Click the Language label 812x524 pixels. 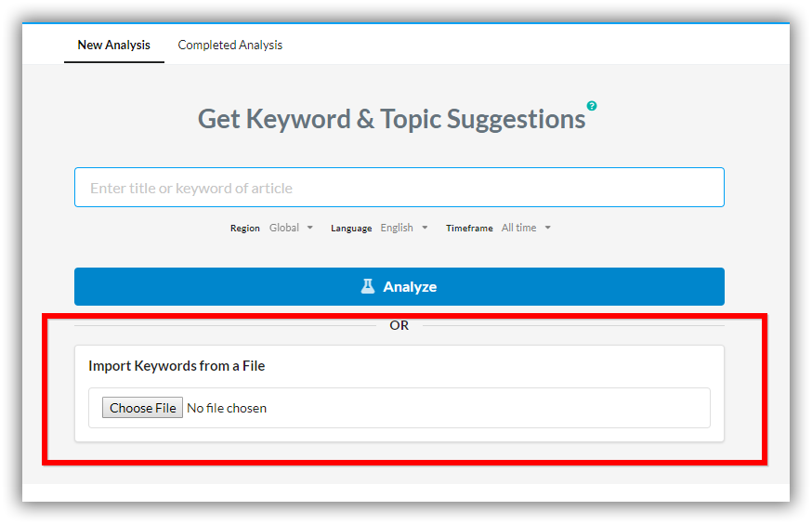coord(351,229)
